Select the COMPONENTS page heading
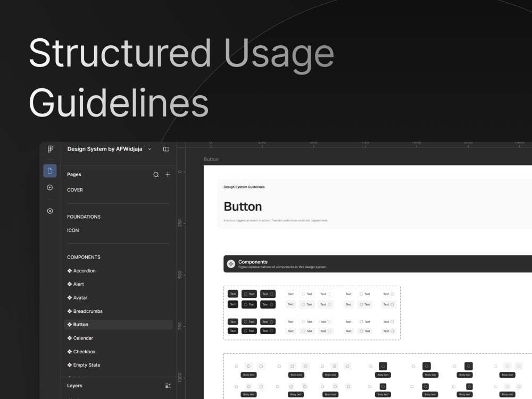 point(84,257)
